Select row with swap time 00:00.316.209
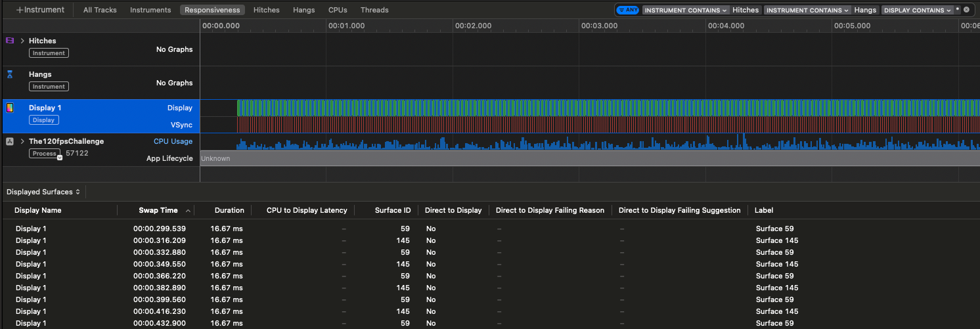 [490, 240]
